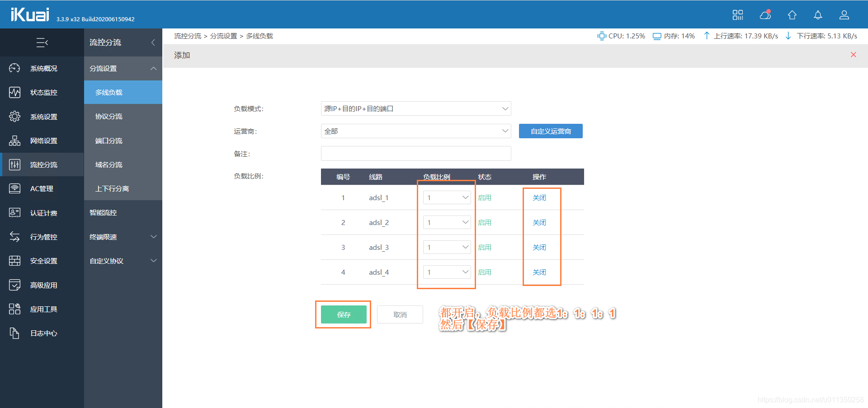Click 分流设置 breadcrumb link
Image resolution: width=868 pixels, height=408 pixels.
click(x=223, y=36)
